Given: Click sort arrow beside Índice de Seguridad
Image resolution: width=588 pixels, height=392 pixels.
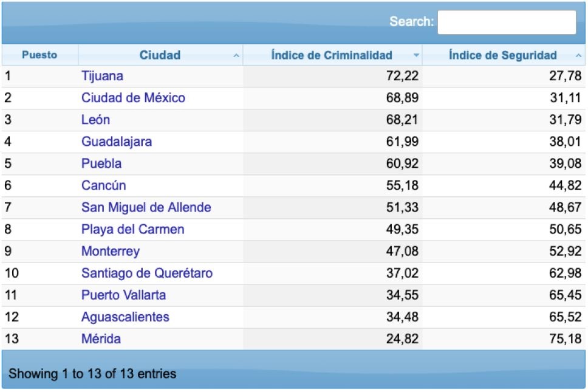Looking at the screenshot, I should [x=578, y=55].
